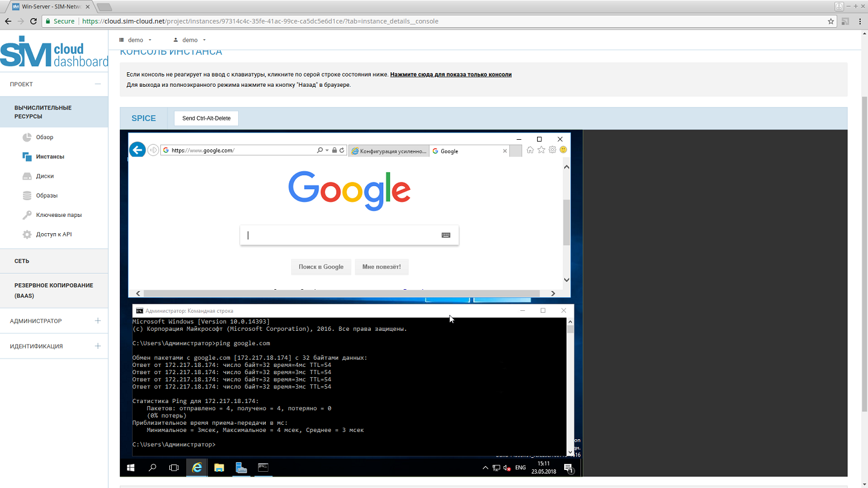Refresh the Google page in Internet Explorer
Screen dimensions: 868x488
pos(342,151)
